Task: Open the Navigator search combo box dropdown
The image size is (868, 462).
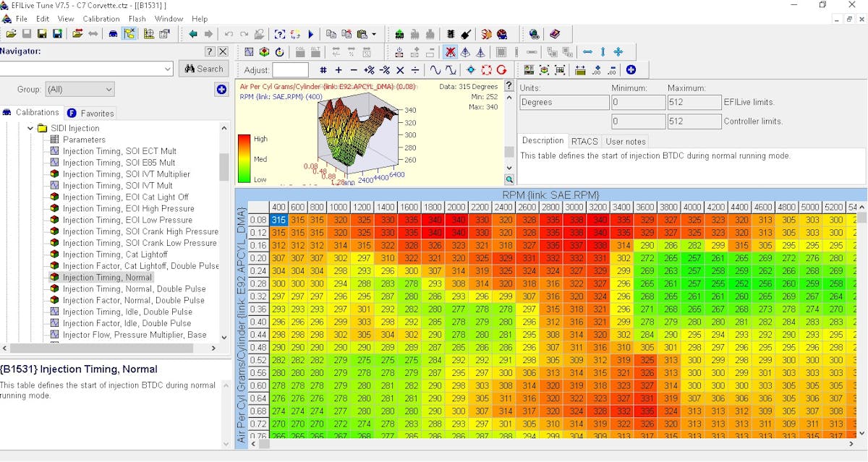Action: (167, 69)
